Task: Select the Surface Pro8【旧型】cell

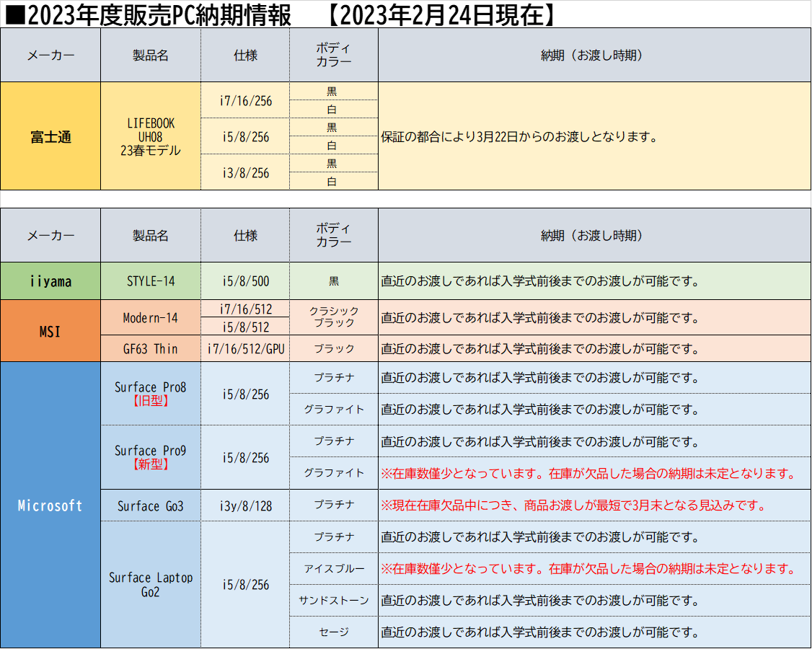Action: [x=151, y=394]
